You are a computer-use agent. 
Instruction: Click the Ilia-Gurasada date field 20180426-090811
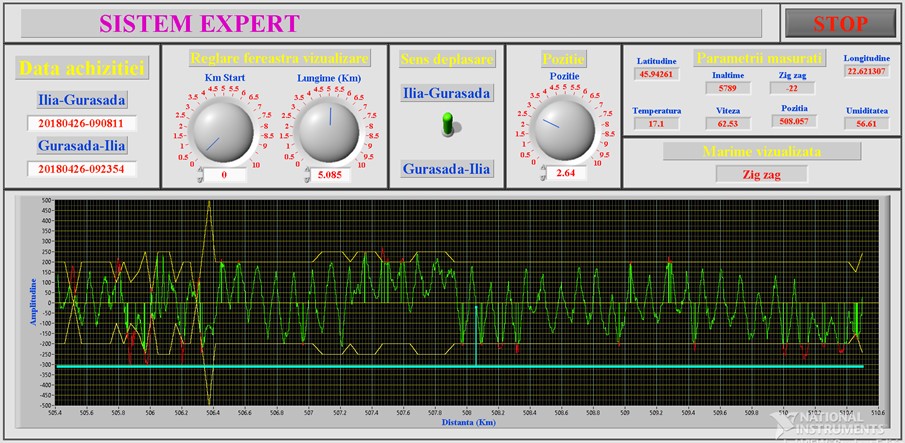point(82,123)
